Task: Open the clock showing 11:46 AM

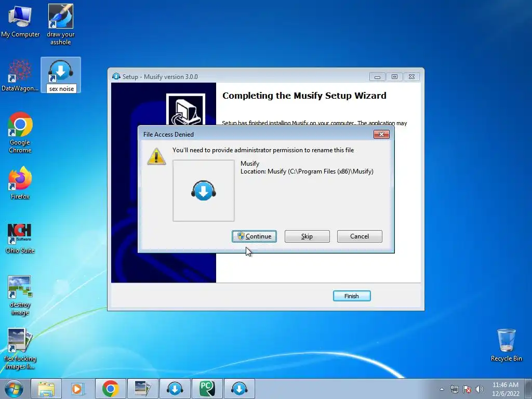Action: click(505, 389)
